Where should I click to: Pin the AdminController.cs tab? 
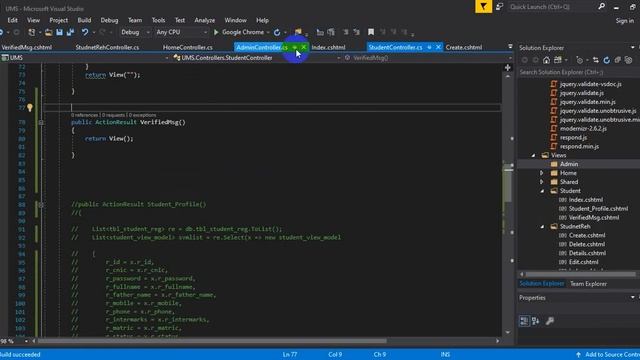pyautogui.click(x=295, y=47)
